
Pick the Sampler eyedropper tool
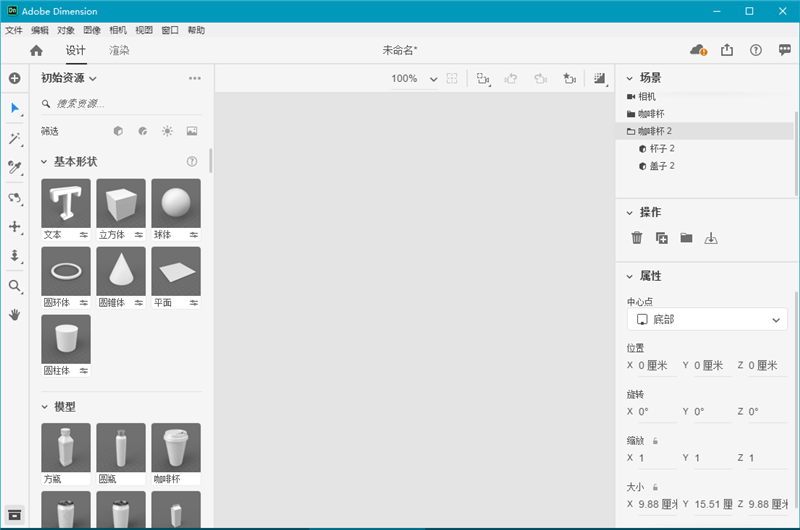pyautogui.click(x=14, y=167)
